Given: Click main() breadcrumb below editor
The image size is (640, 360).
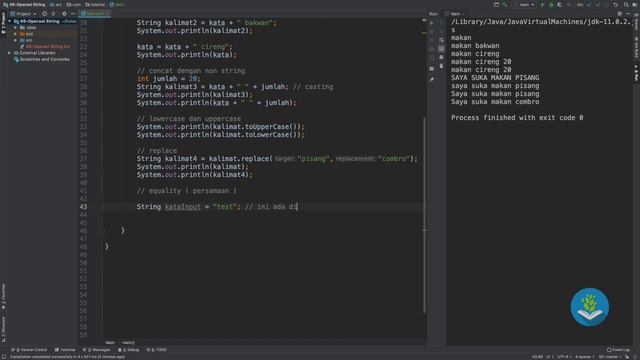Looking at the screenshot, I should click(x=129, y=342).
